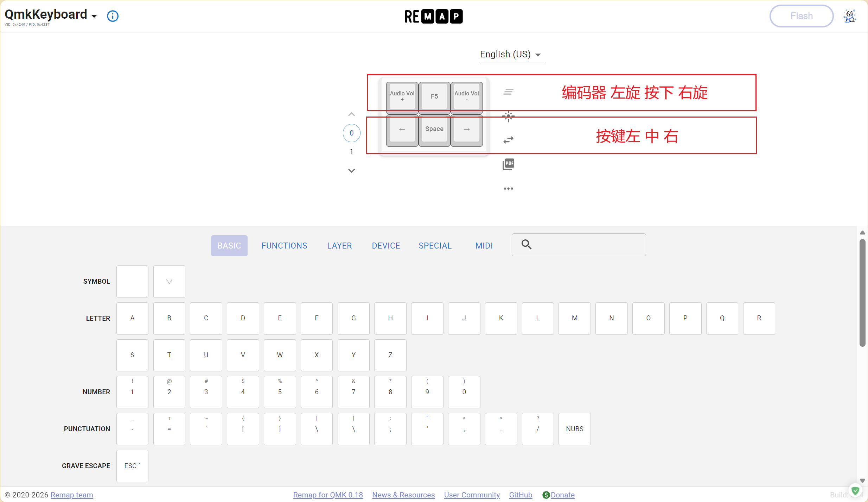
Task: Select layer 0 circle
Action: [x=351, y=133]
